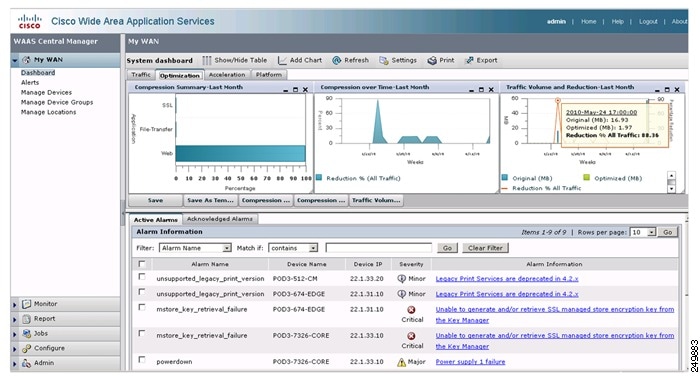
Task: Open the Acknowledged Alarms tab
Action: 220,219
